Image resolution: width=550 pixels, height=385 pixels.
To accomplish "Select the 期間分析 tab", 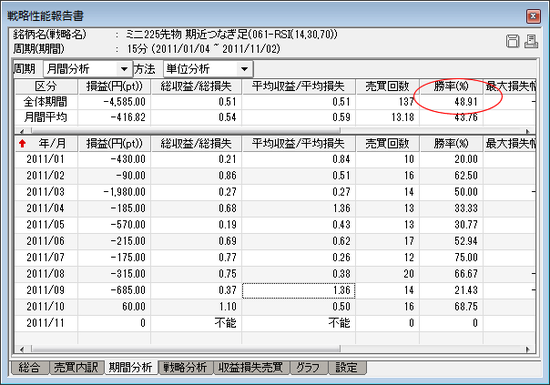I will tap(131, 367).
